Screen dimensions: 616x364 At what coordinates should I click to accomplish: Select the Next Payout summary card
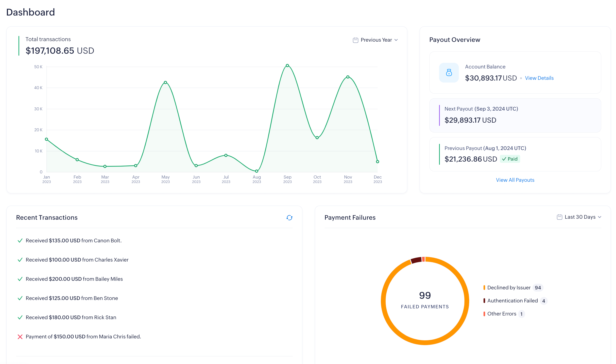point(515,115)
